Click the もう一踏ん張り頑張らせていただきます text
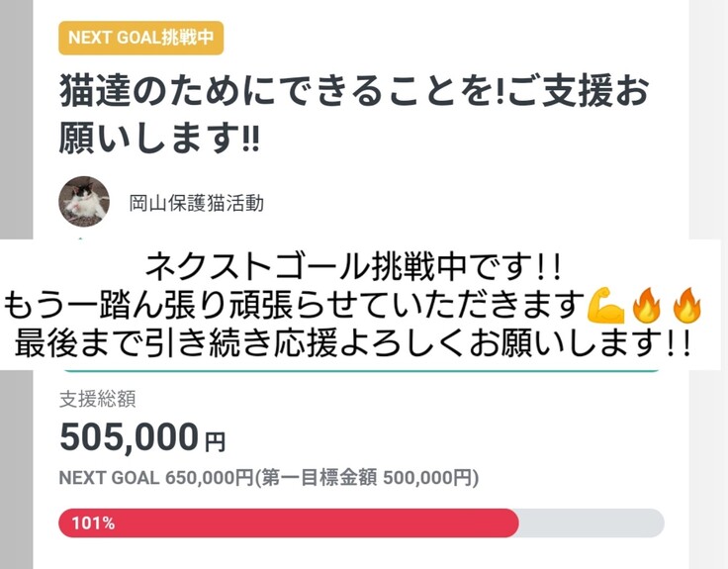Viewport: 728px width, 569px height. [x=295, y=306]
